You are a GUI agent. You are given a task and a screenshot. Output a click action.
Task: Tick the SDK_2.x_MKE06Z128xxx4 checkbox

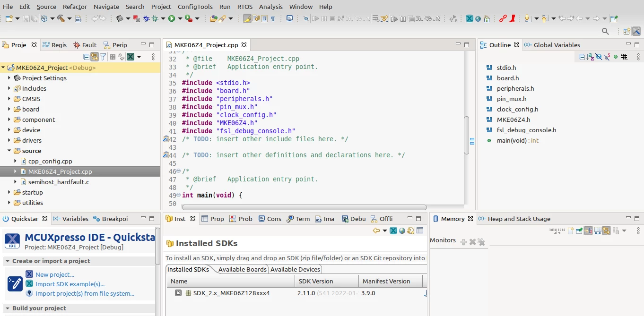178,293
